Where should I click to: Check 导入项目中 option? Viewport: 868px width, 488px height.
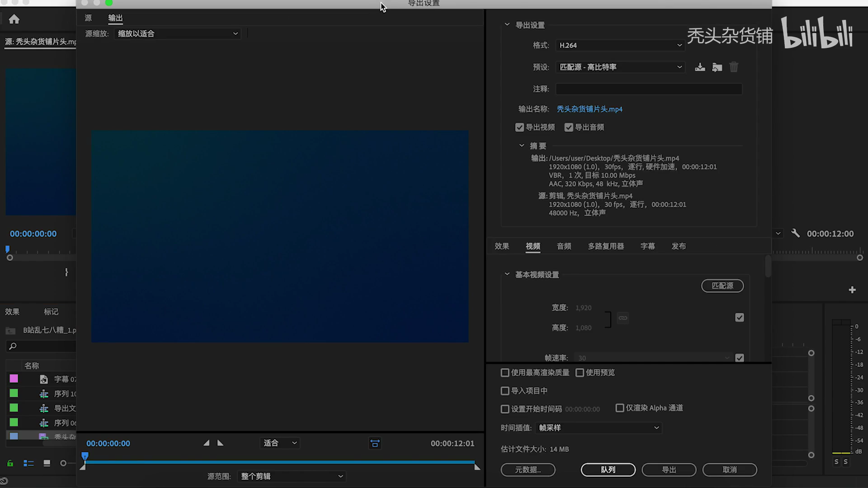[505, 391]
